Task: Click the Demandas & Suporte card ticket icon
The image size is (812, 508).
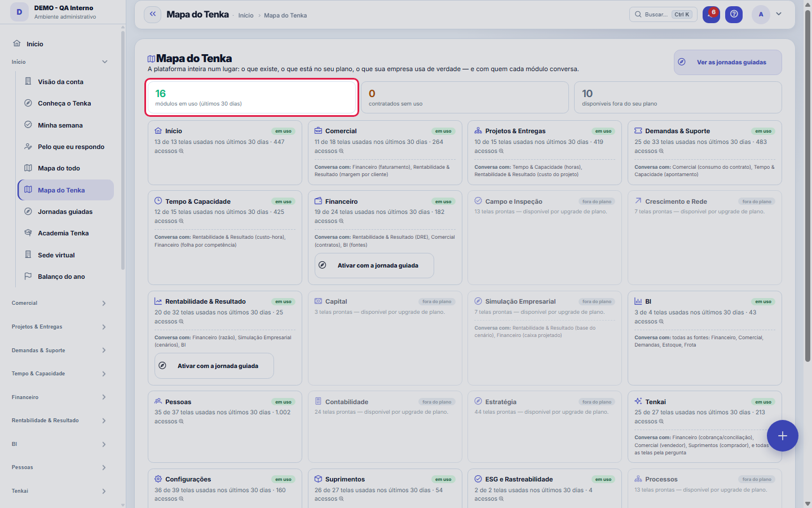Action: click(638, 131)
